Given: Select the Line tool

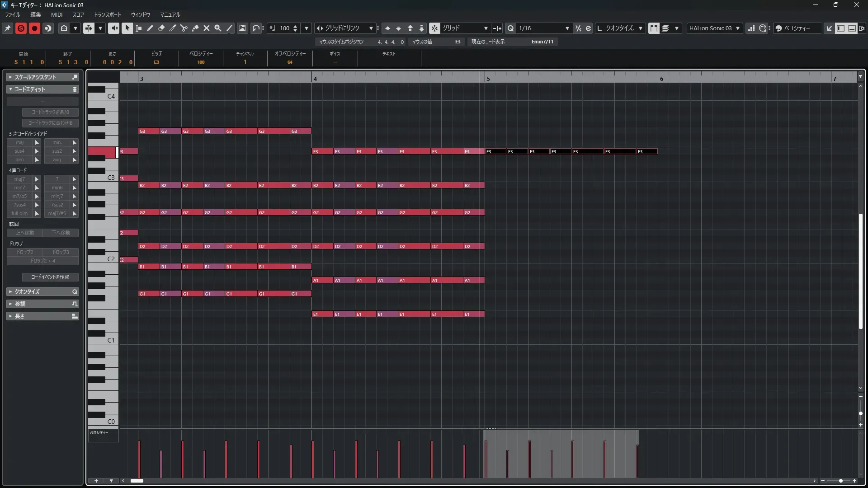Looking at the screenshot, I should click(x=229, y=28).
